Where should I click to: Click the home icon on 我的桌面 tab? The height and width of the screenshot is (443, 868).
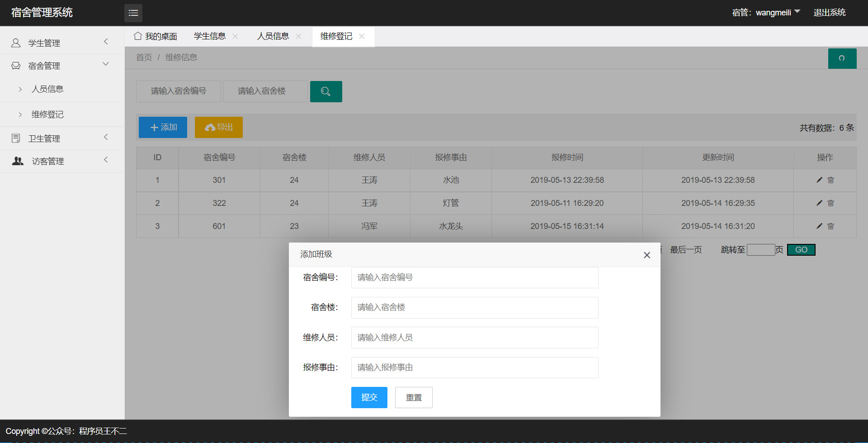coord(138,35)
